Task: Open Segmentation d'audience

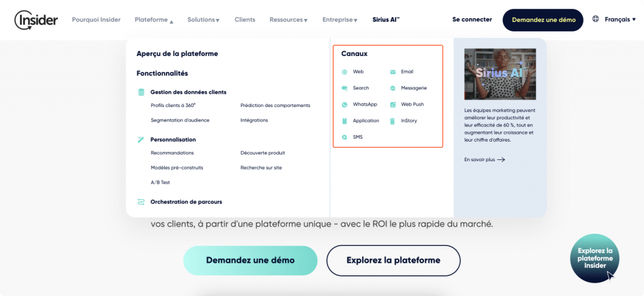Action: click(180, 120)
